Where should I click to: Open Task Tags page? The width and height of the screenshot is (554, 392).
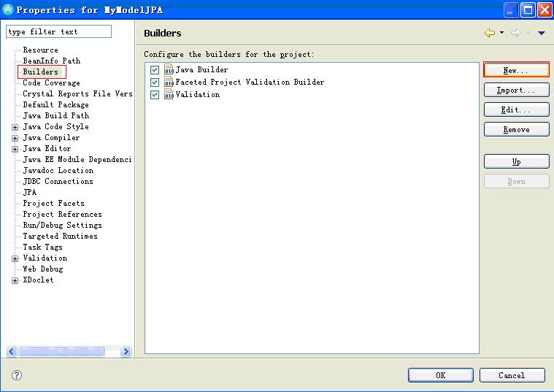43,247
